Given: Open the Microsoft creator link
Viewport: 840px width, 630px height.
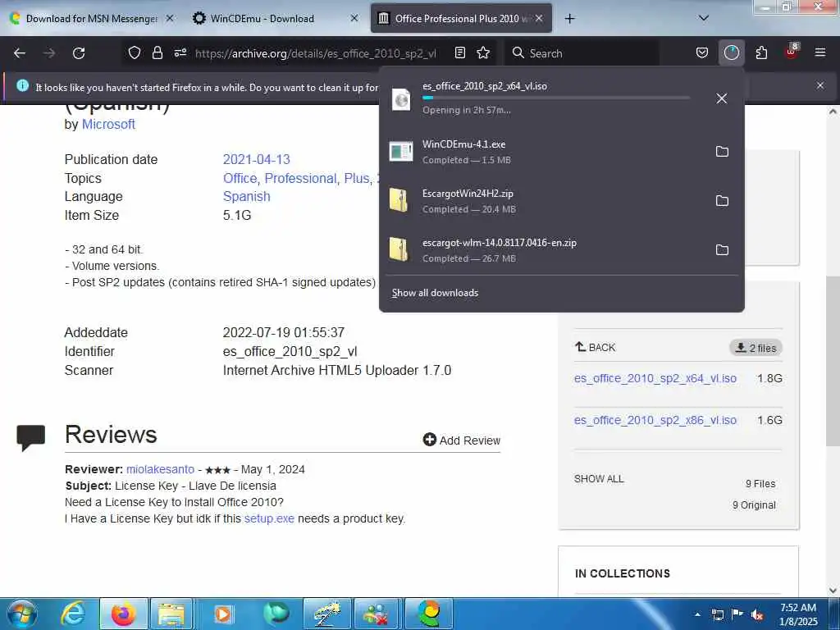Looking at the screenshot, I should pos(108,125).
